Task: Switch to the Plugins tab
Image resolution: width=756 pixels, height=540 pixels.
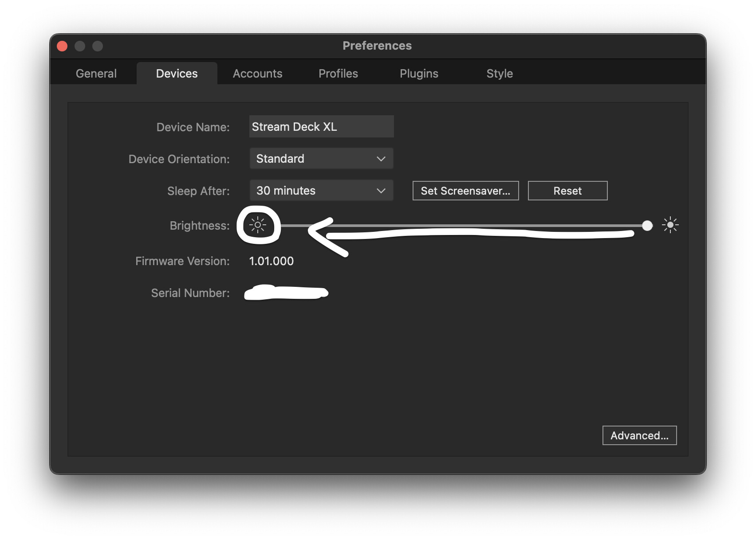Action: click(419, 74)
